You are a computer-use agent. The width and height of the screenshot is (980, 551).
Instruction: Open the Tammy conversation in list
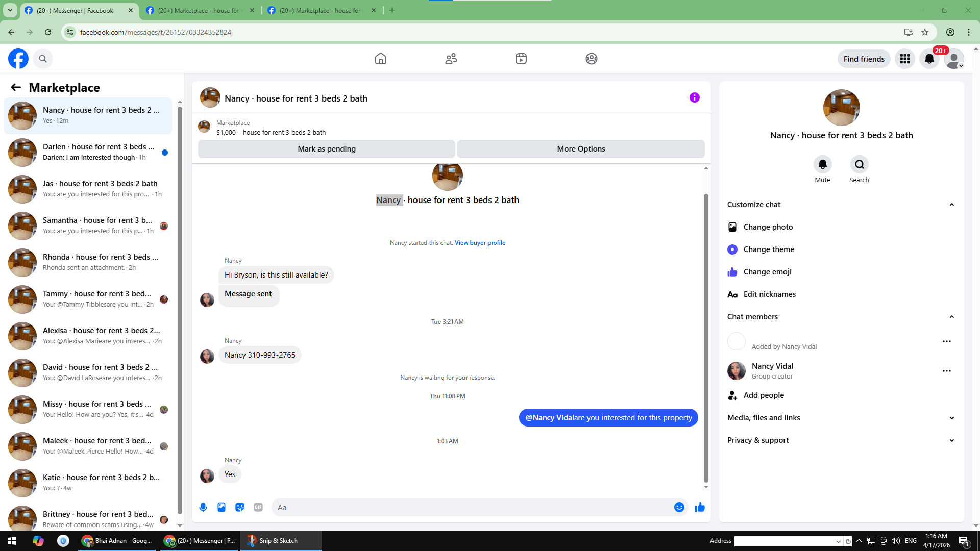(88, 299)
